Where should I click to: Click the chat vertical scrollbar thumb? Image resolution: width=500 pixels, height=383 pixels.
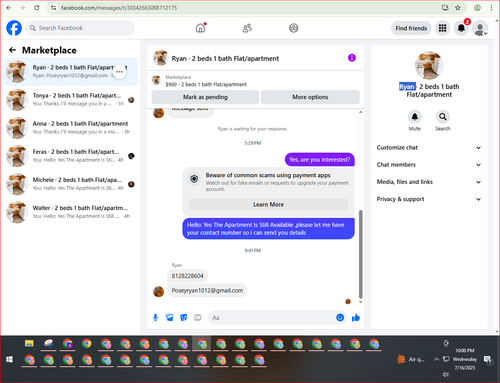360,254
